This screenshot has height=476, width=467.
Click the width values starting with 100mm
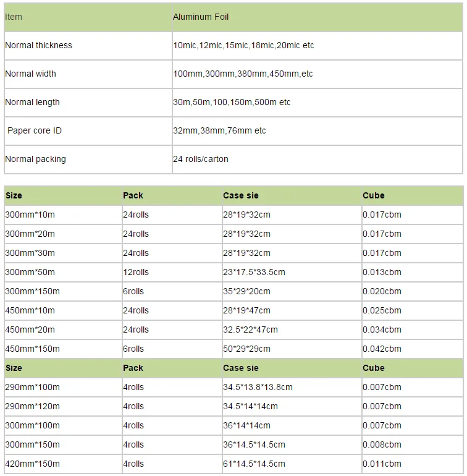[x=243, y=74]
